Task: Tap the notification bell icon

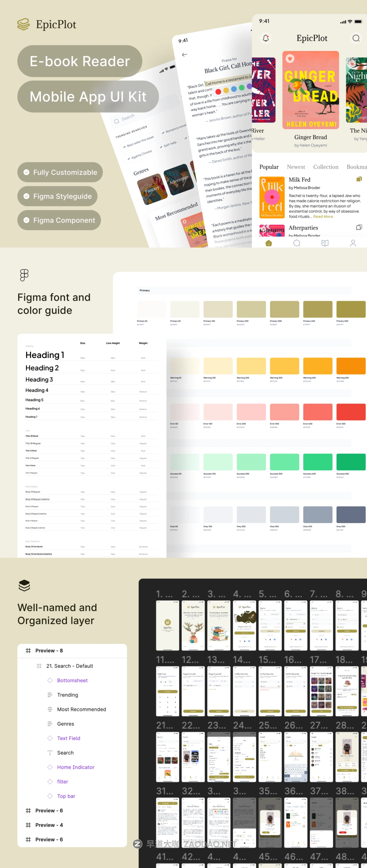Action: point(266,38)
